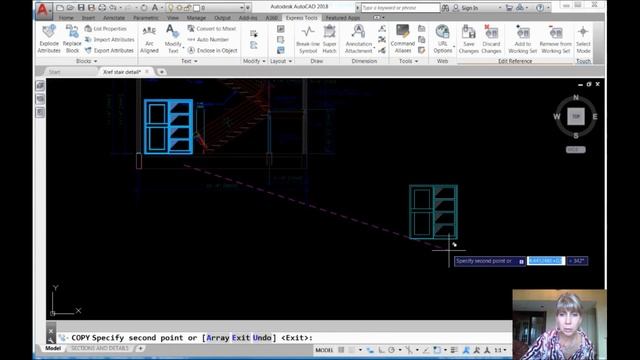Viewport: 640px width, 360px height.
Task: Add a new drawing tab with plus button
Action: point(162,72)
